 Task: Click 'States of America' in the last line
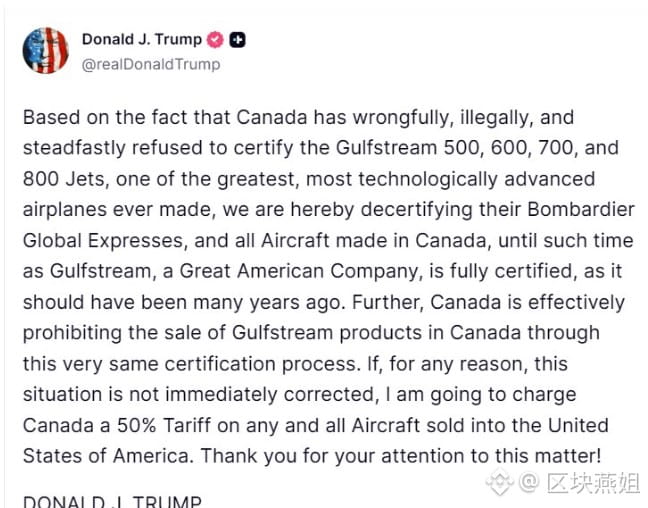(95, 456)
